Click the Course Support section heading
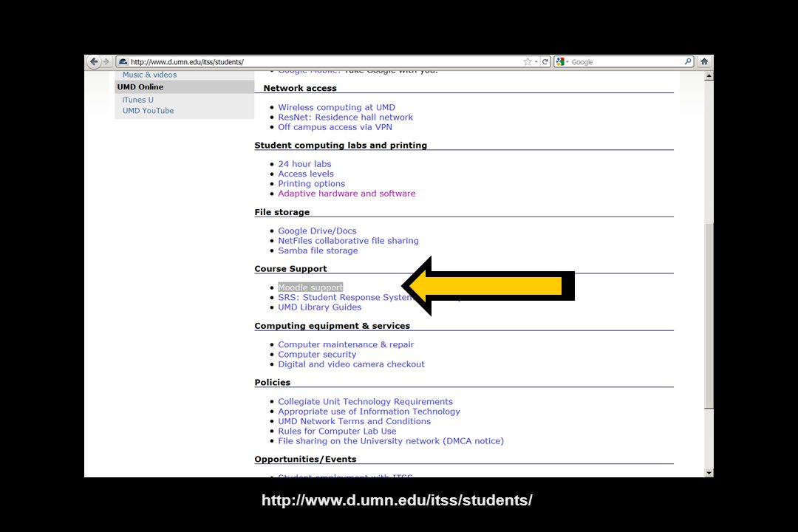The width and height of the screenshot is (798, 532). click(290, 269)
